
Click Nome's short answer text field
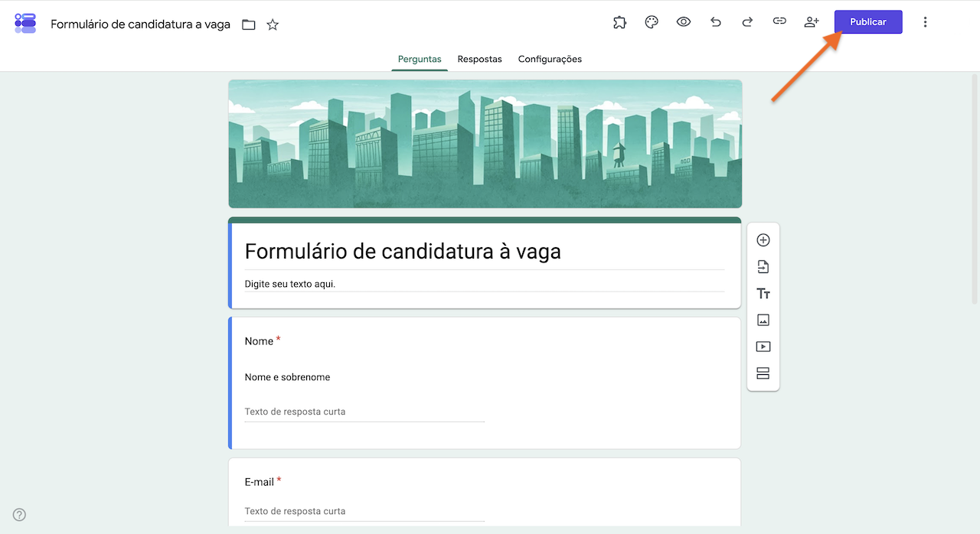point(364,412)
